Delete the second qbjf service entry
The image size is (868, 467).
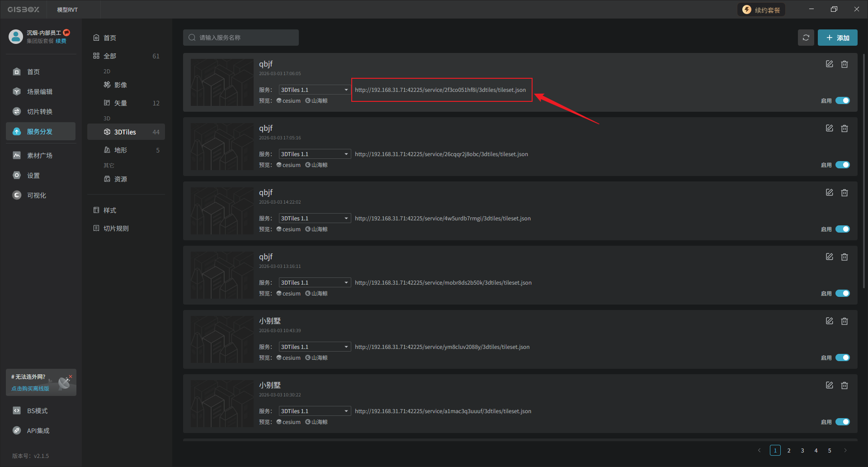tap(844, 129)
